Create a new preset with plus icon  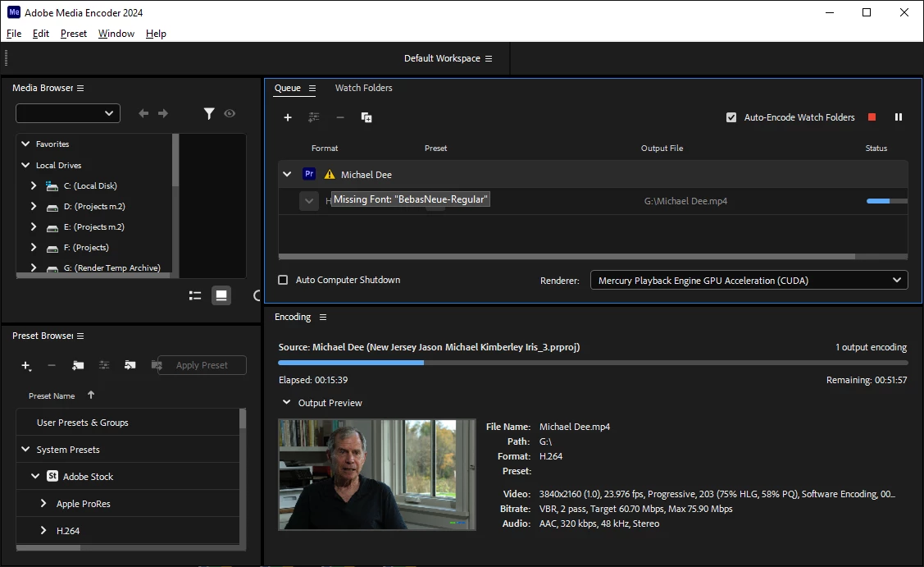pyautogui.click(x=26, y=366)
